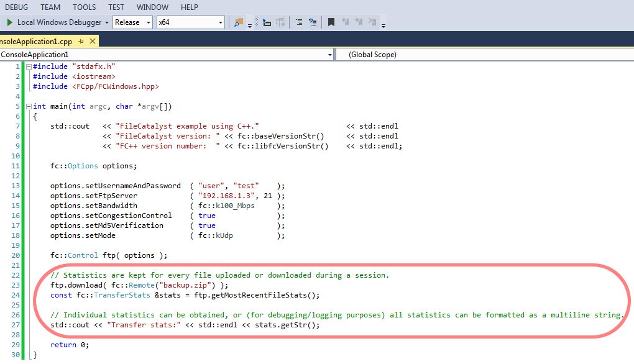Screen dimensions: 634x364
Task: Toggle a bookmark with the bookmark icon
Action: pyautogui.click(x=331, y=22)
